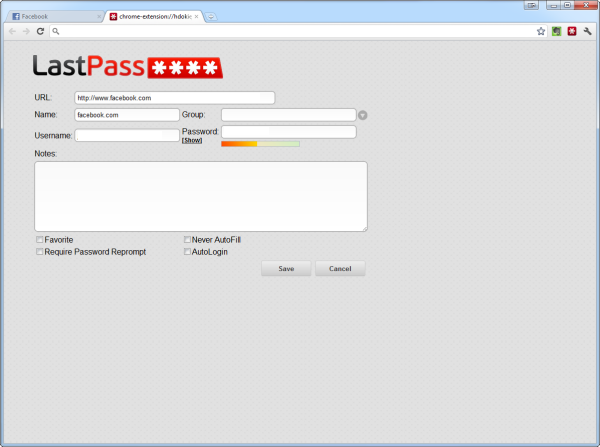Viewport: 600px width, 447px height.
Task: Reload the page with the refresh icon
Action: [x=40, y=31]
